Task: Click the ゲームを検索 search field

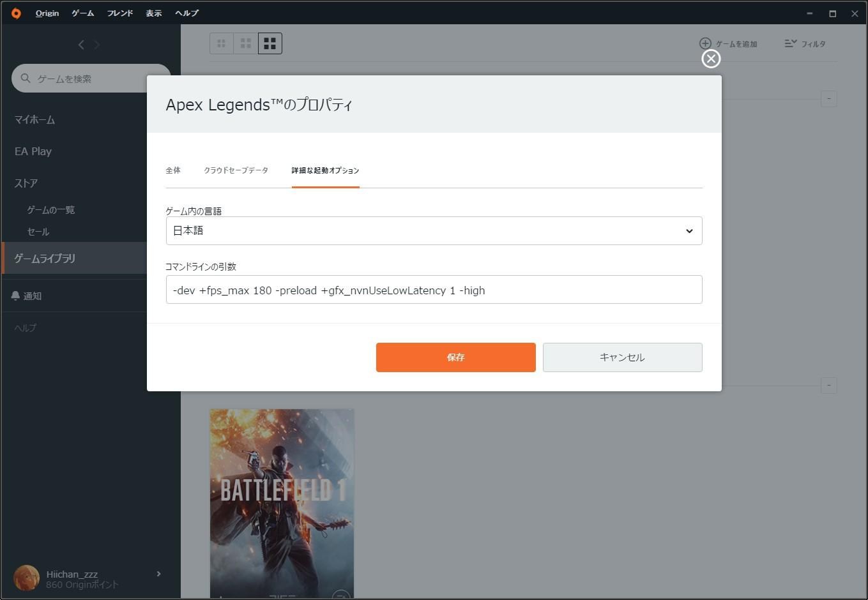Action: click(x=91, y=79)
